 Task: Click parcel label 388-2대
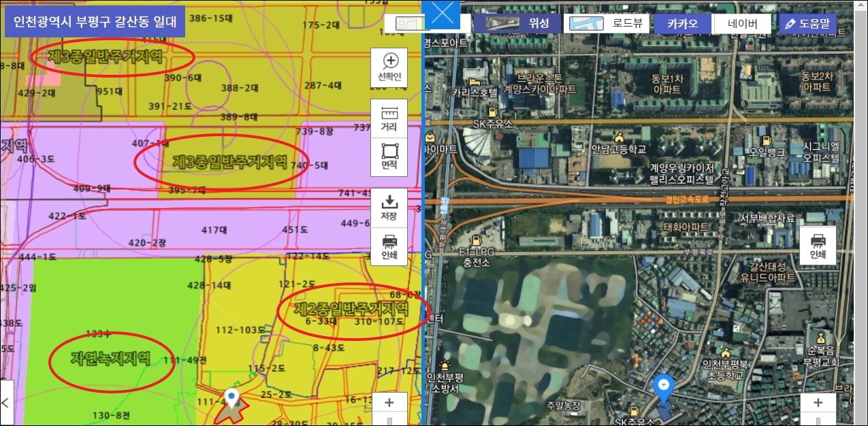click(x=240, y=88)
